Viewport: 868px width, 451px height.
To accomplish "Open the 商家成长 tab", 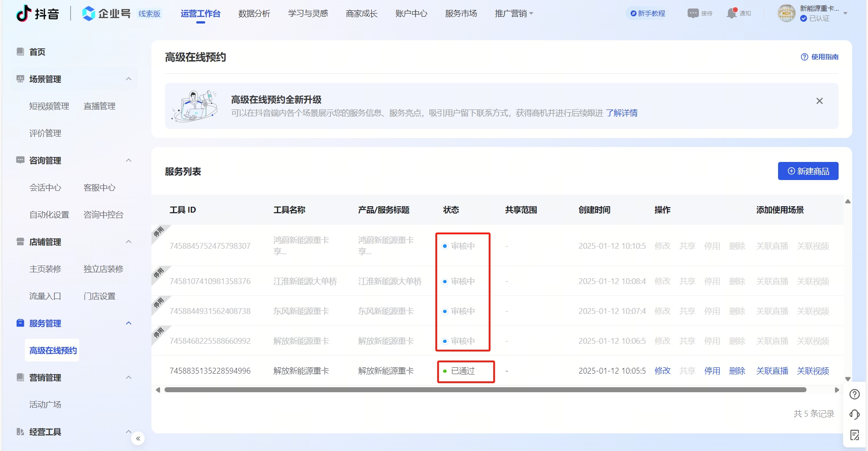I will click(x=362, y=14).
